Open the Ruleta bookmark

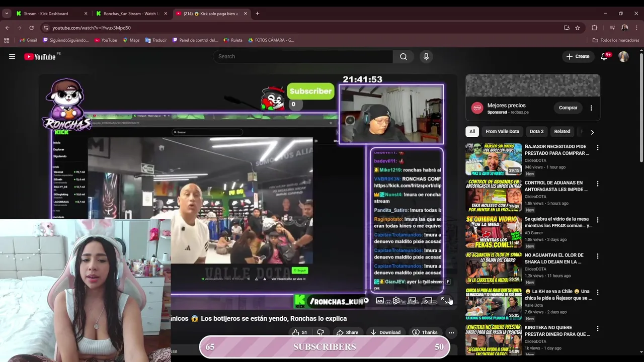[233, 40]
